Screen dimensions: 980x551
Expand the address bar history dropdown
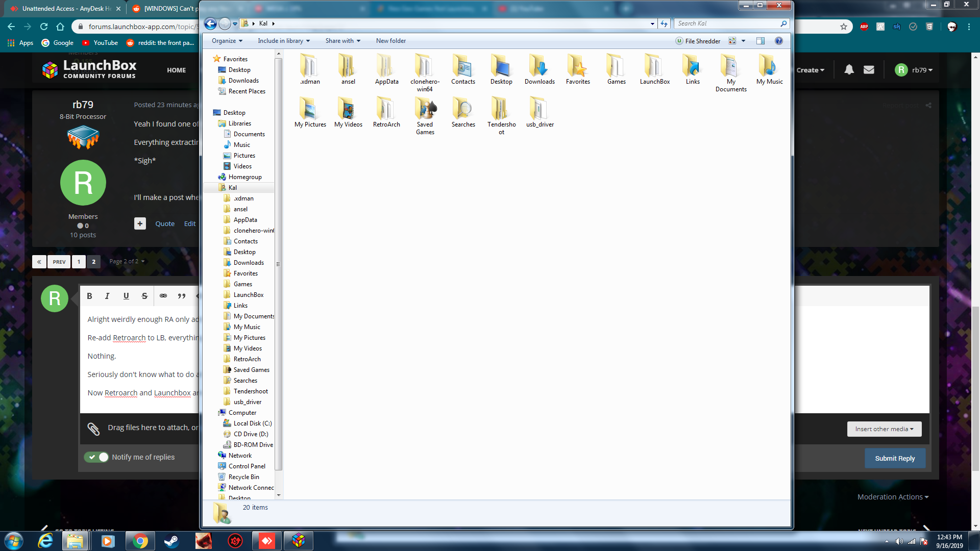pos(652,23)
